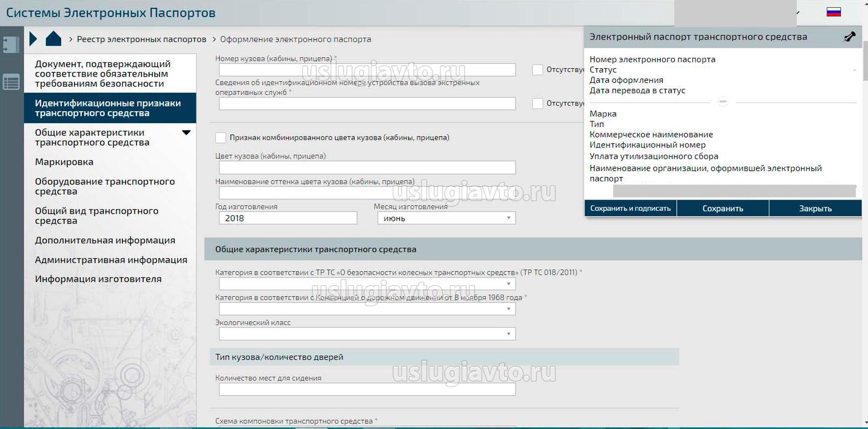Check 'Отсутствует' for emergency device number
This screenshot has height=429, width=868.
coord(537,104)
